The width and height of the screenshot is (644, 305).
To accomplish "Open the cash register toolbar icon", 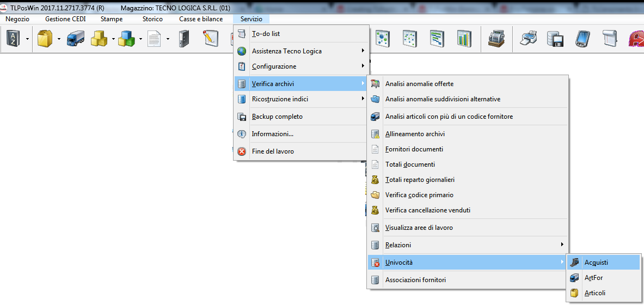I will [496, 39].
